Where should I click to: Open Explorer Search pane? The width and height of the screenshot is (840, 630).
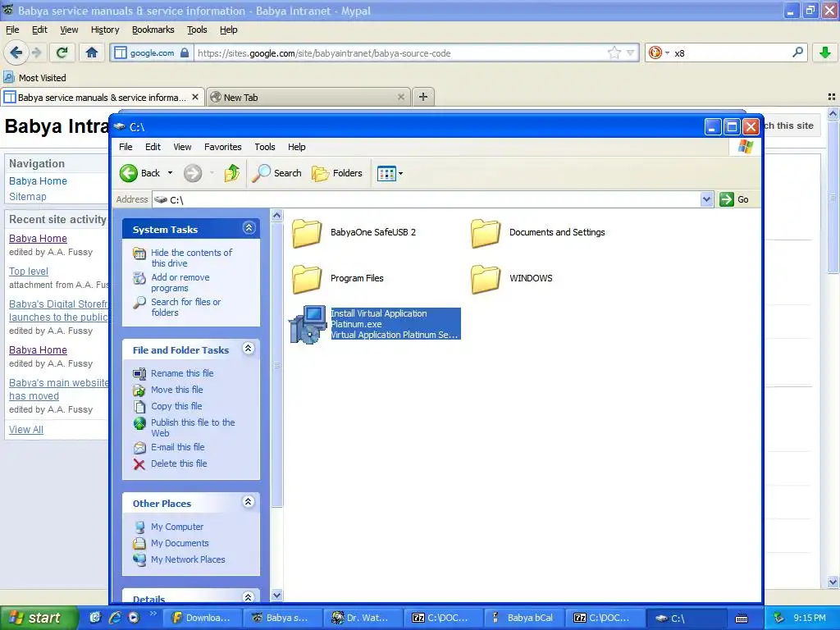coord(277,173)
